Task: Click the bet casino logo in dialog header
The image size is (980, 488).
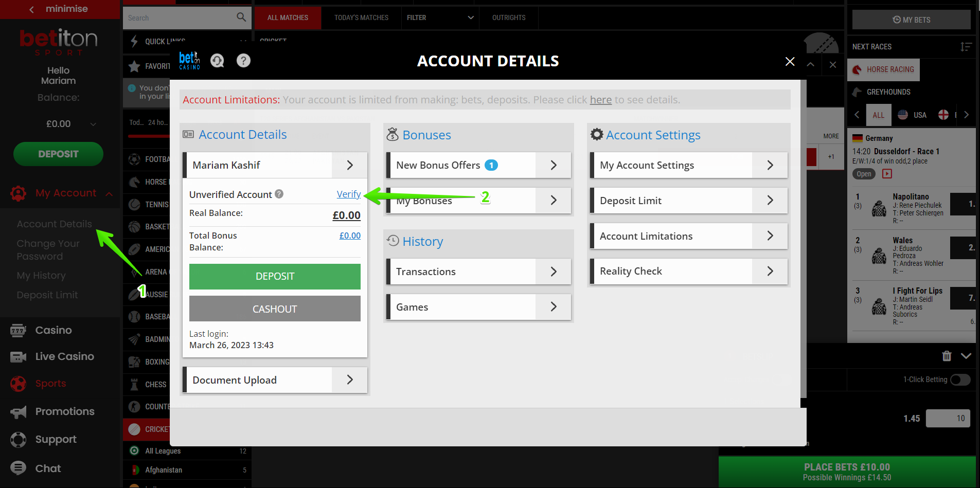Action: point(189,61)
